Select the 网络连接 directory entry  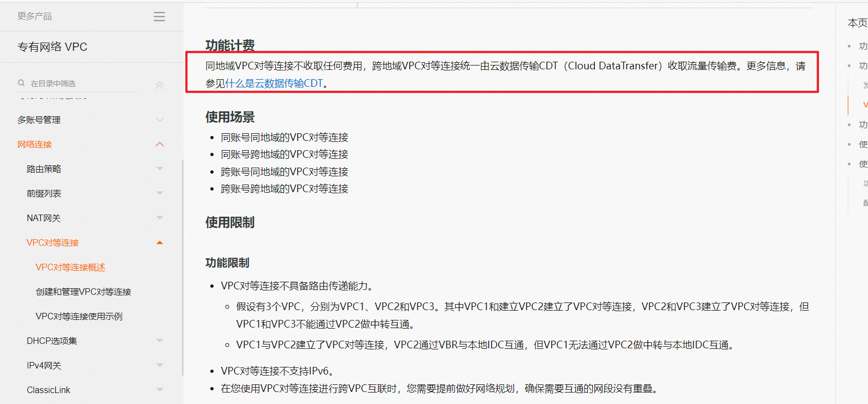point(34,144)
